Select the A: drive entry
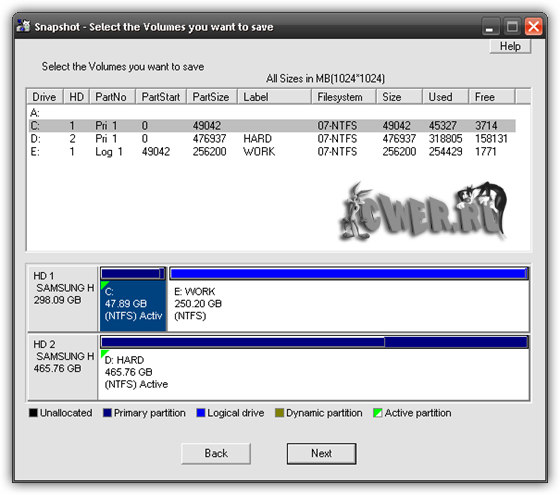This screenshot has width=560, height=495. click(35, 113)
